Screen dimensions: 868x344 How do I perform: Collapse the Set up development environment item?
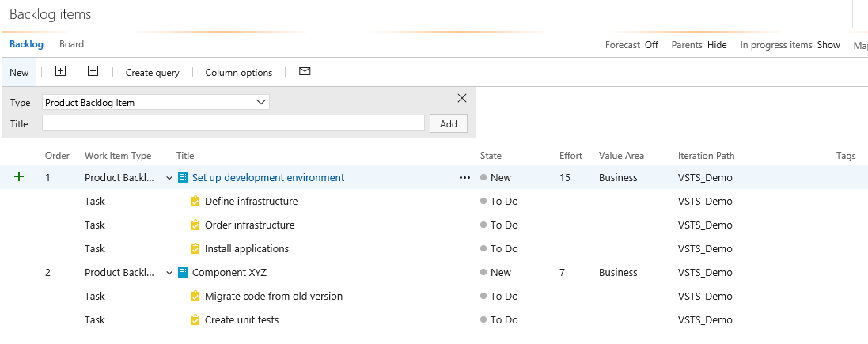(169, 178)
